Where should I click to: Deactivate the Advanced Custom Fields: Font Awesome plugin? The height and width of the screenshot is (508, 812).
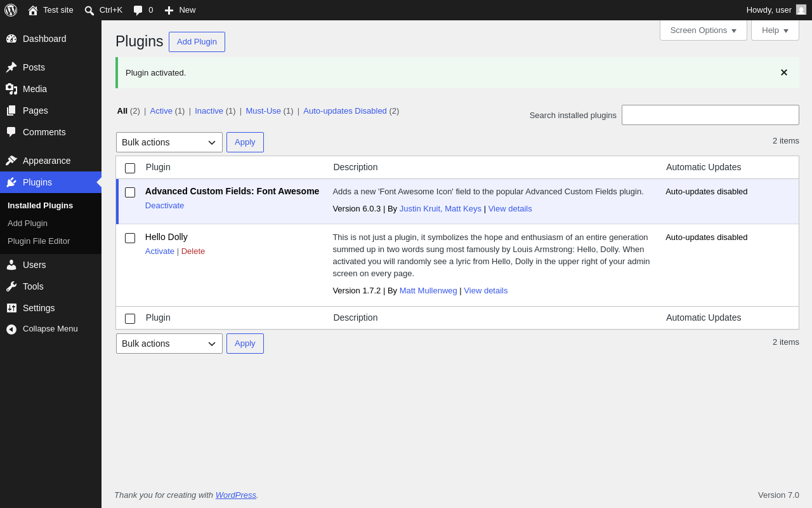[164, 205]
